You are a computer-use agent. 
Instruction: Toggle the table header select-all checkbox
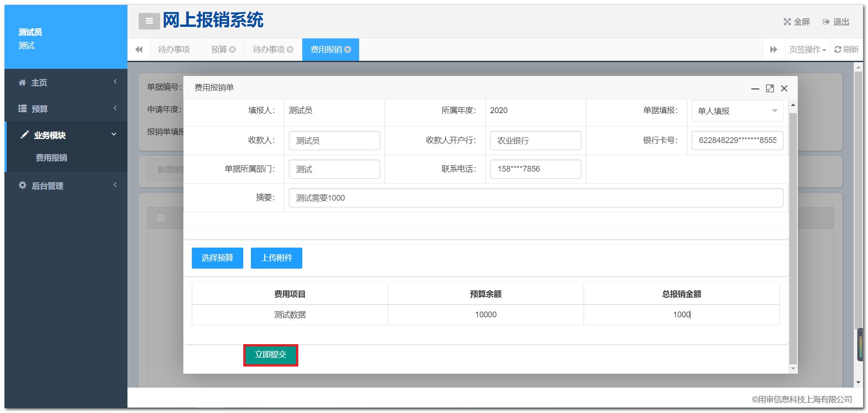(161, 218)
